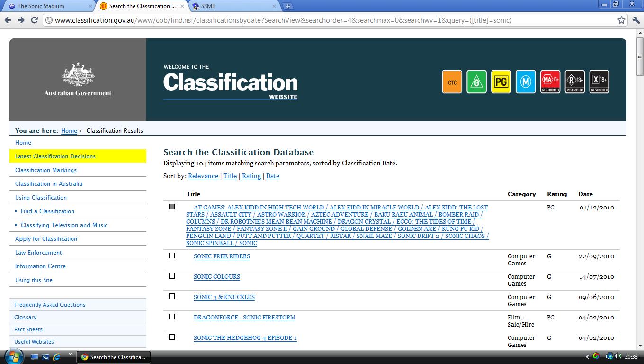This screenshot has width=644, height=364.
Task: Open Find a Classification submenu item
Action: [47, 211]
